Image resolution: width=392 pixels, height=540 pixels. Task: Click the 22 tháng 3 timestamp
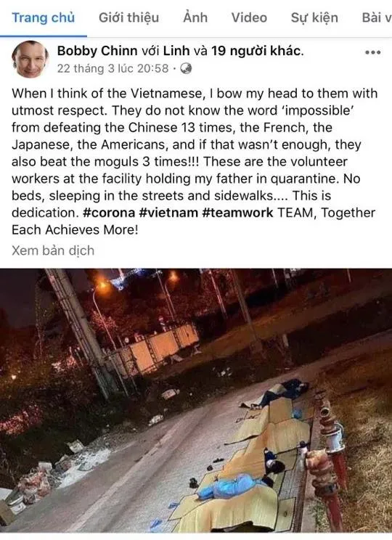[113, 68]
